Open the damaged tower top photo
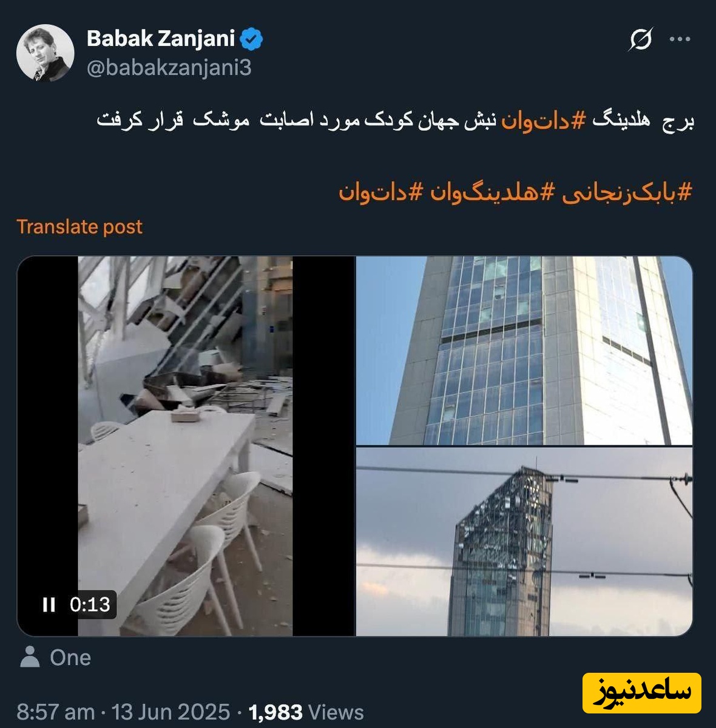 (524, 542)
